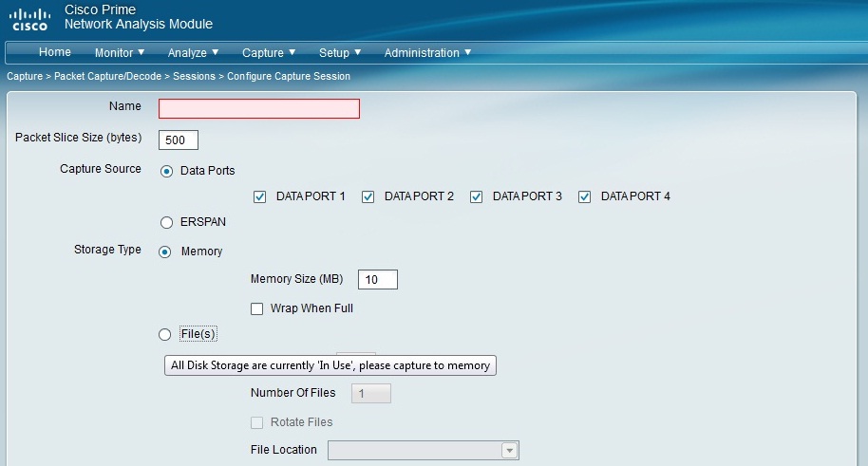
Task: Click the Setup menu dropdown arrow
Action: [x=358, y=52]
